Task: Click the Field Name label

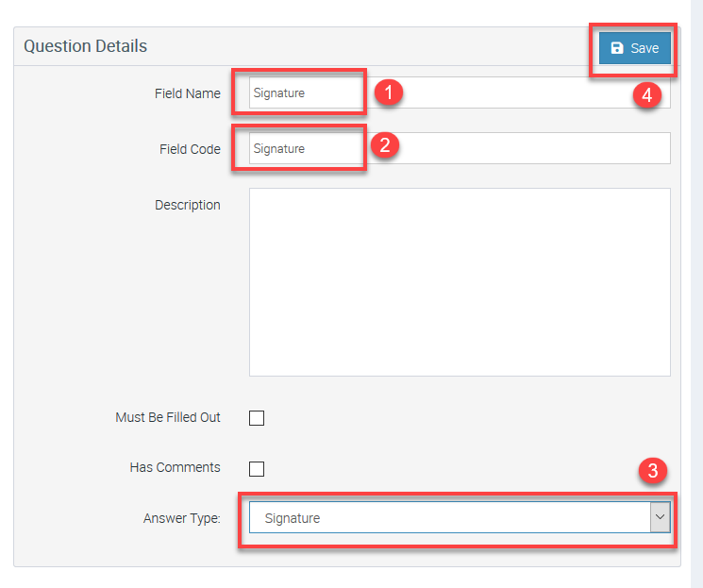Action: coord(188,93)
